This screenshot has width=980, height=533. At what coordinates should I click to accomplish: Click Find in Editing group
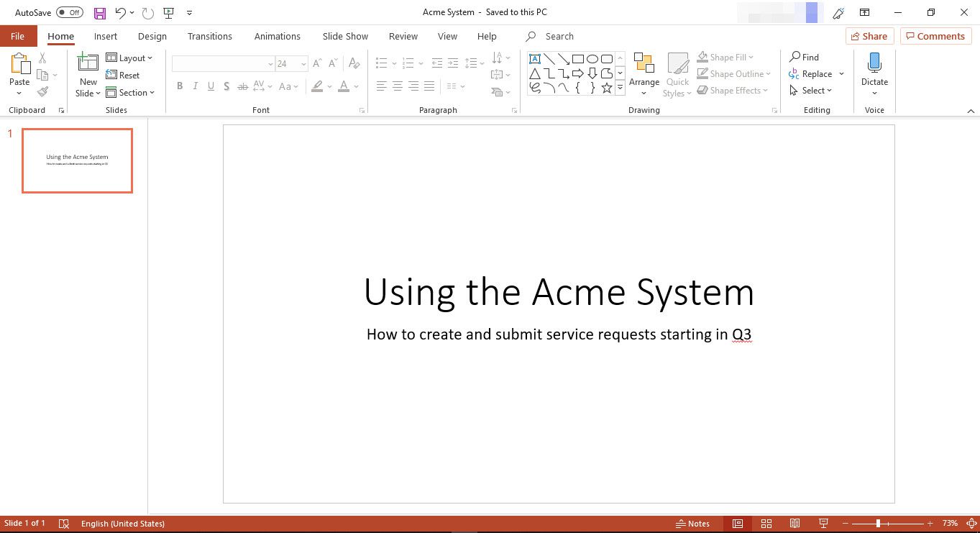coord(804,58)
